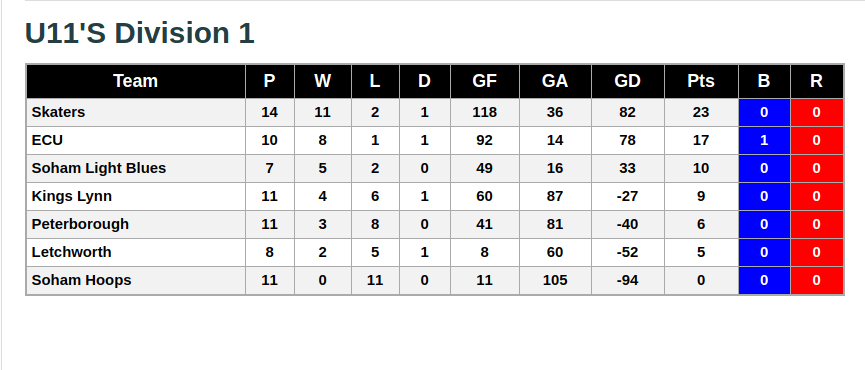
Task: Click the GD column header
Action: [628, 81]
